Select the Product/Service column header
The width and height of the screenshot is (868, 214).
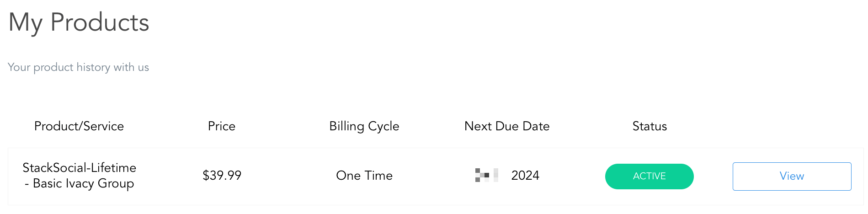coord(79,126)
